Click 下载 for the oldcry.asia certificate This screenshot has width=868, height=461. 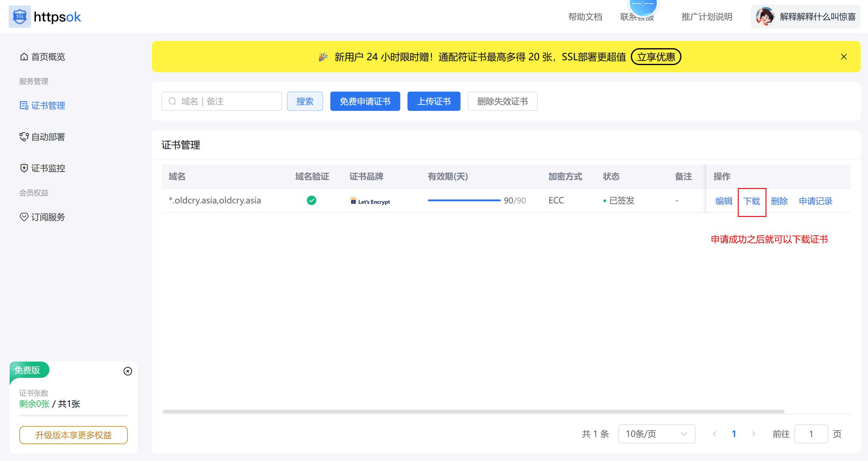pyautogui.click(x=751, y=201)
